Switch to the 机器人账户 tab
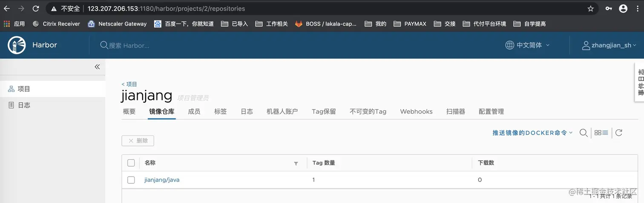The width and height of the screenshot is (644, 203). pos(282,112)
